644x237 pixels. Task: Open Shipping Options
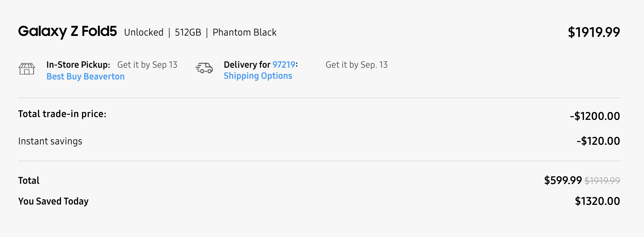(258, 76)
